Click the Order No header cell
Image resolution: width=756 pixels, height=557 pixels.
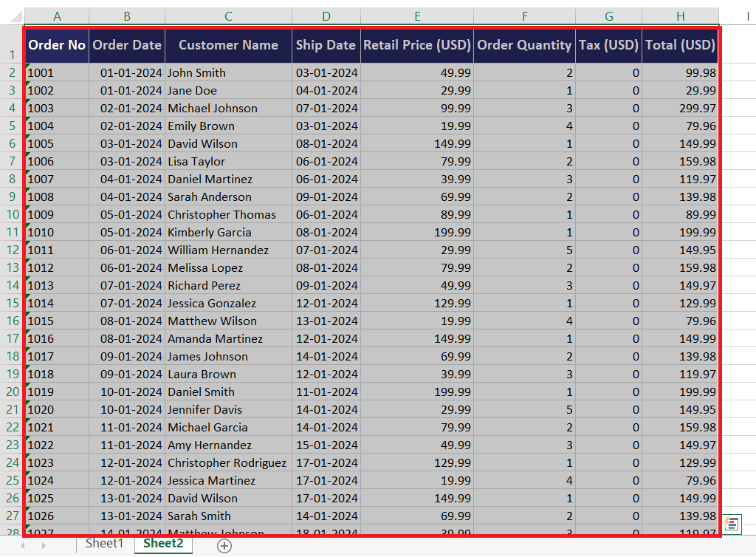(57, 45)
